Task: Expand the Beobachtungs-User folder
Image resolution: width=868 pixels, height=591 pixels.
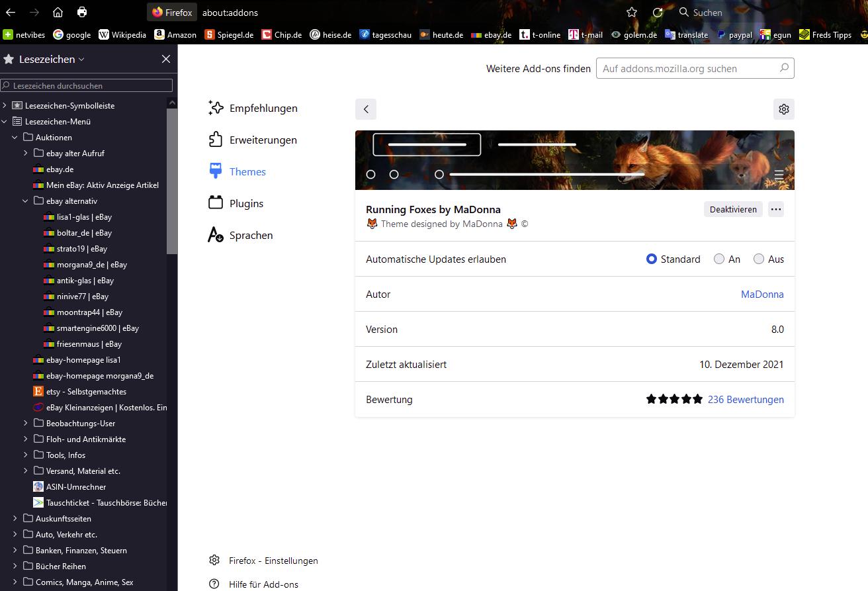Action: pos(26,424)
